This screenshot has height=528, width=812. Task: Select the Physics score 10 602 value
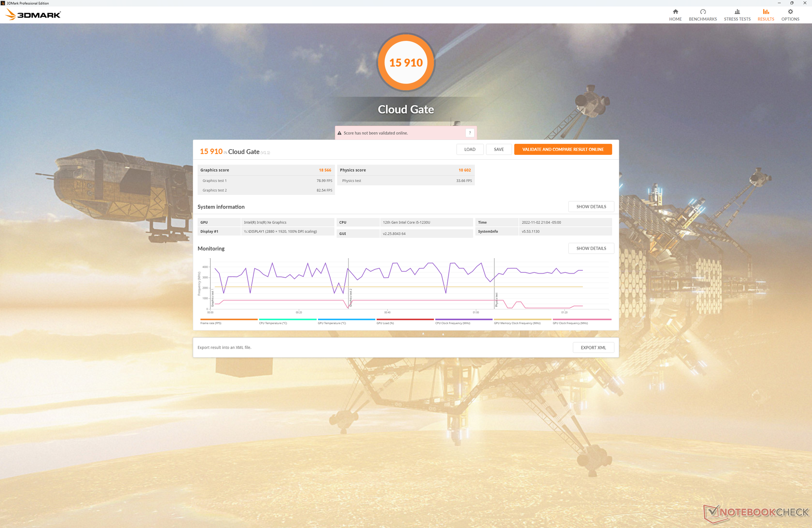[465, 170]
